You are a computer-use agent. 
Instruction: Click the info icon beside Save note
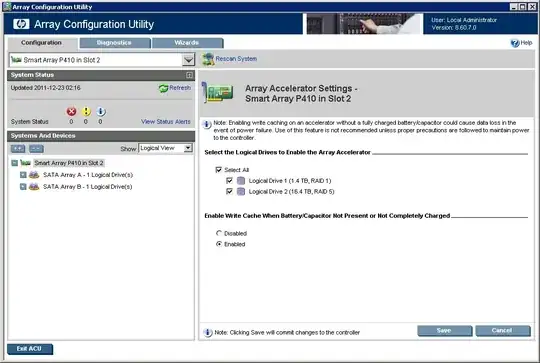coord(208,332)
